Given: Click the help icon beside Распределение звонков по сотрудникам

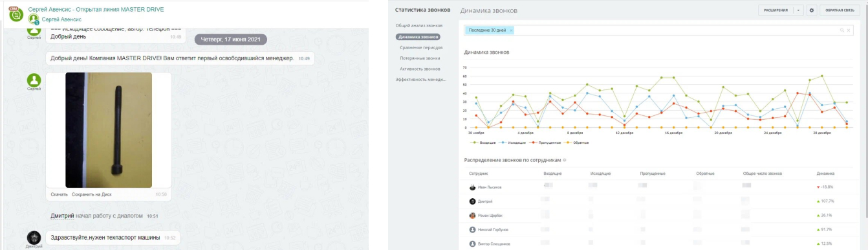Looking at the screenshot, I should 565,160.
